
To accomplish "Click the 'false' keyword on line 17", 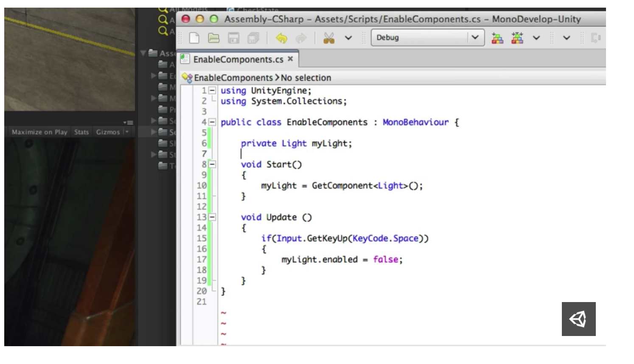I will pyautogui.click(x=385, y=260).
